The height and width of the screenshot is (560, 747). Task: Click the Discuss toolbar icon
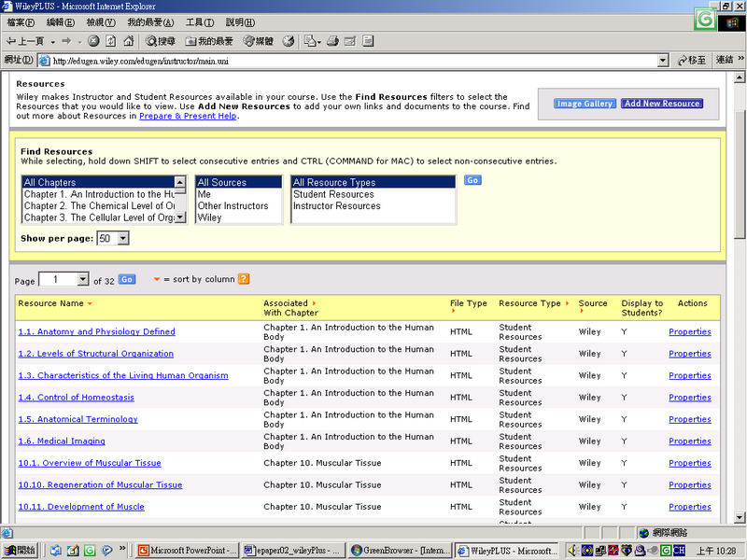coord(368,41)
